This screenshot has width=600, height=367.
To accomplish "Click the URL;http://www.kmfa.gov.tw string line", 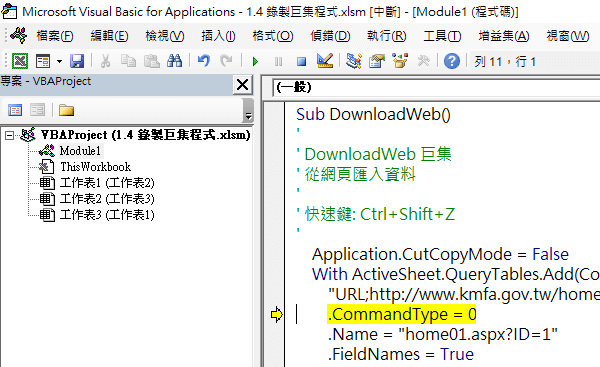I will 464,294.
